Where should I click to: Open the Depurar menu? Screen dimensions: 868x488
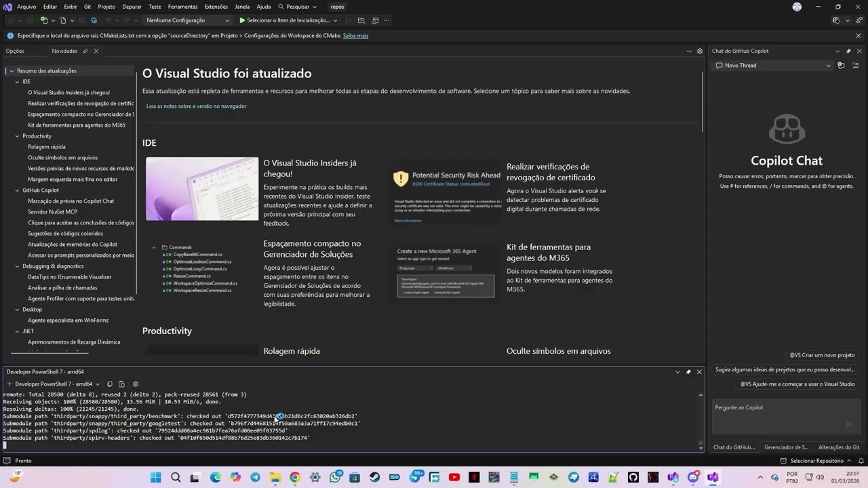click(132, 7)
